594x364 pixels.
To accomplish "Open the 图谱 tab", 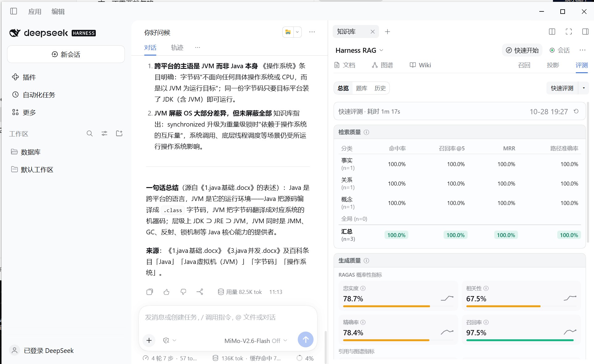I will coord(382,65).
